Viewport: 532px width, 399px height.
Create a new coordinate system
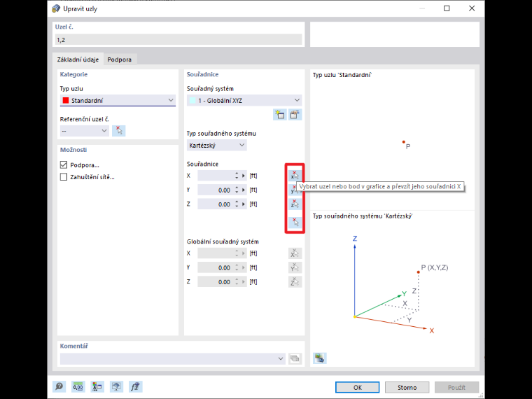click(280, 115)
